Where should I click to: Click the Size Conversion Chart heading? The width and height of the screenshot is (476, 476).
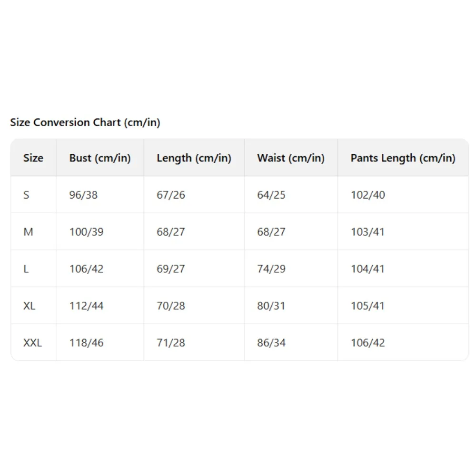pos(85,122)
